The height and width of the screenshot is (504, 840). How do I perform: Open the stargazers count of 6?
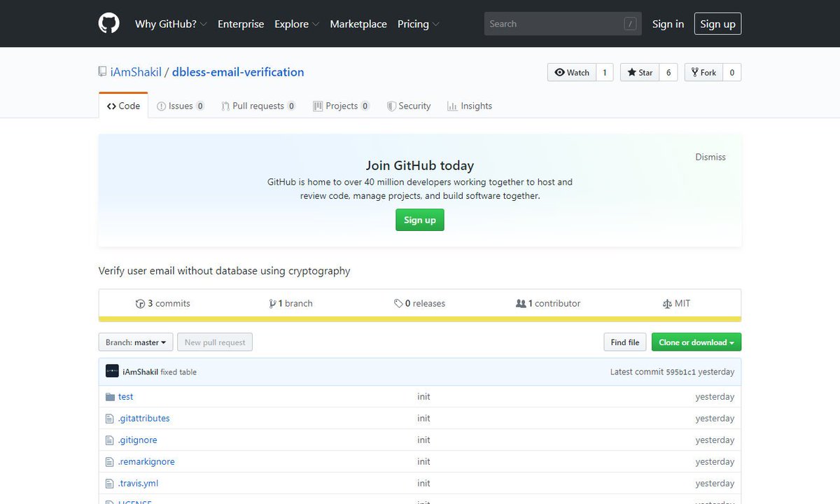pyautogui.click(x=668, y=72)
